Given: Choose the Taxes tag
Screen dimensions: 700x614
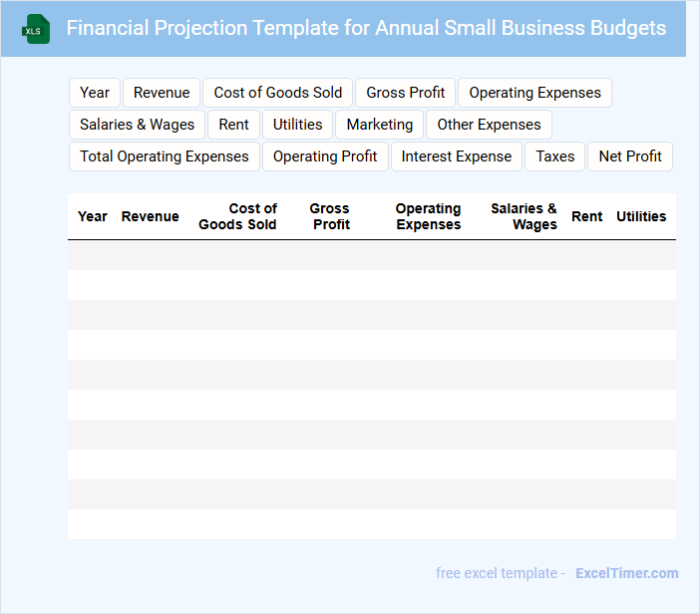Looking at the screenshot, I should [555, 156].
